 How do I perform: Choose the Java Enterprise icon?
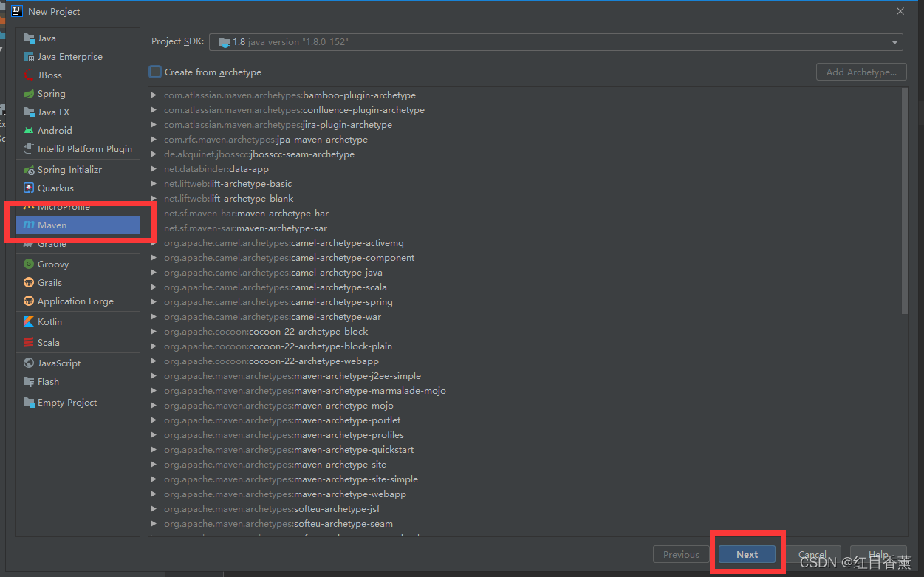pyautogui.click(x=29, y=57)
